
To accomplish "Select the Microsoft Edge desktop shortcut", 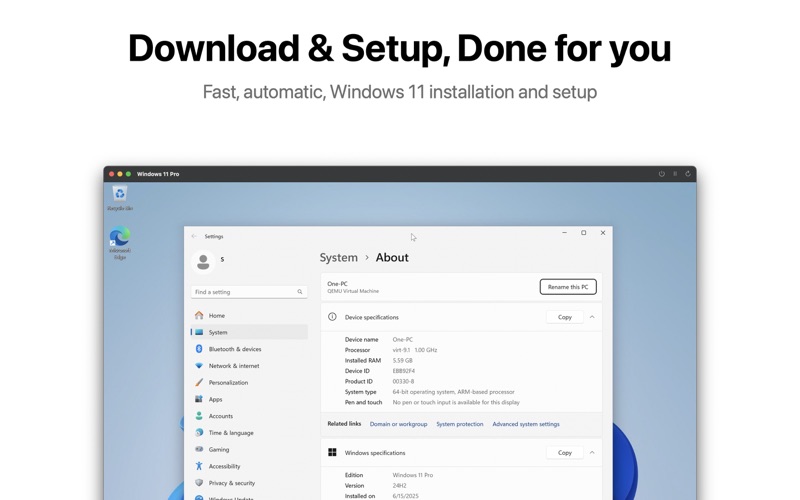I will pos(120,243).
